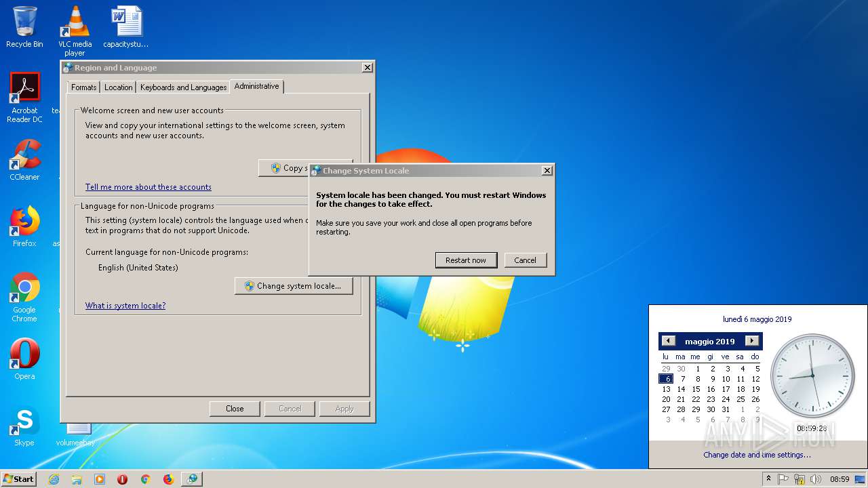Open Keyboards and Languages tab

pos(183,87)
